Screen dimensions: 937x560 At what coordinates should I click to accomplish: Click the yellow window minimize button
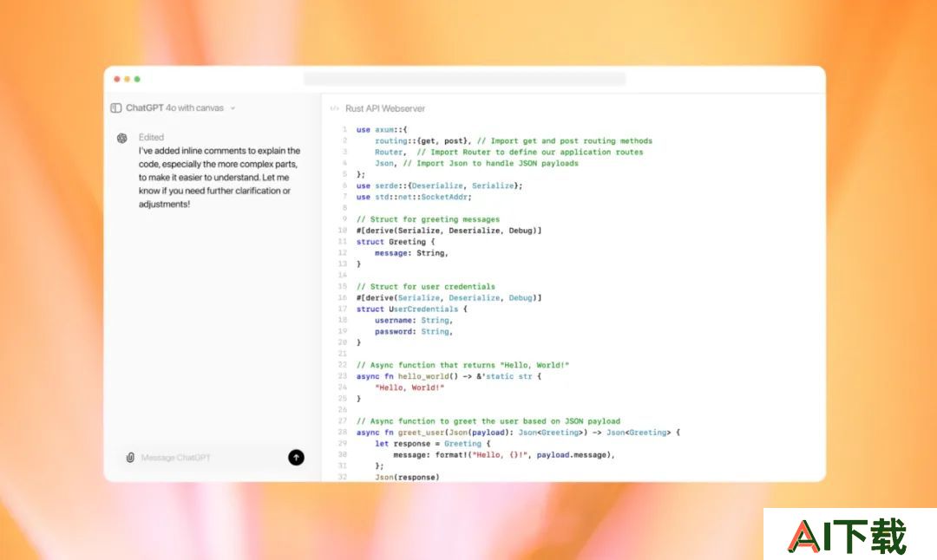127,79
